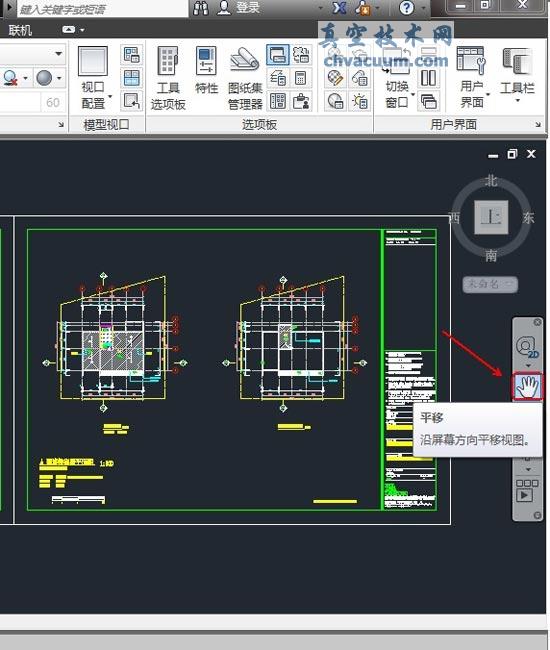The height and width of the screenshot is (650, 550).
Task: Click the briefcase-with-person palette icon
Action: point(301,101)
